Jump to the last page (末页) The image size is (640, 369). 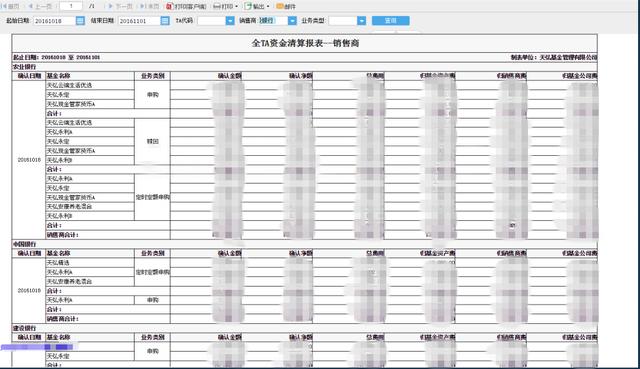(149, 6)
